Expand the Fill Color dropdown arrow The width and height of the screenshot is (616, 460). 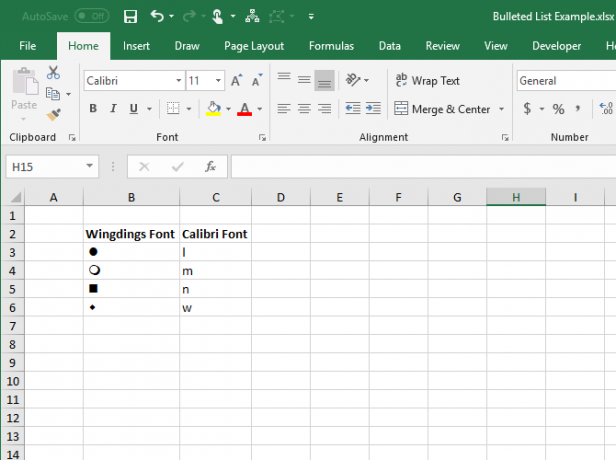coord(228,109)
